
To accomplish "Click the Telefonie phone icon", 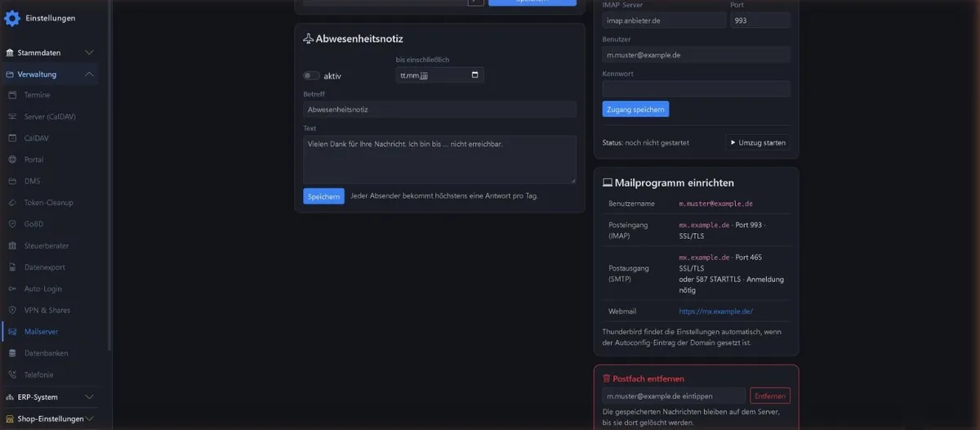I will (x=12, y=375).
